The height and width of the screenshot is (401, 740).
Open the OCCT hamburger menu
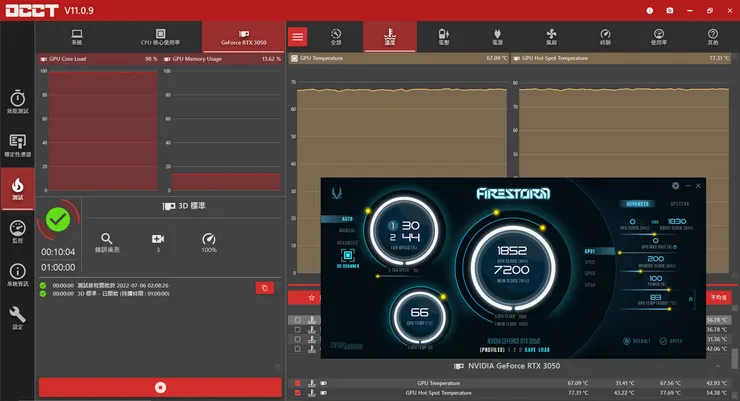tap(297, 37)
